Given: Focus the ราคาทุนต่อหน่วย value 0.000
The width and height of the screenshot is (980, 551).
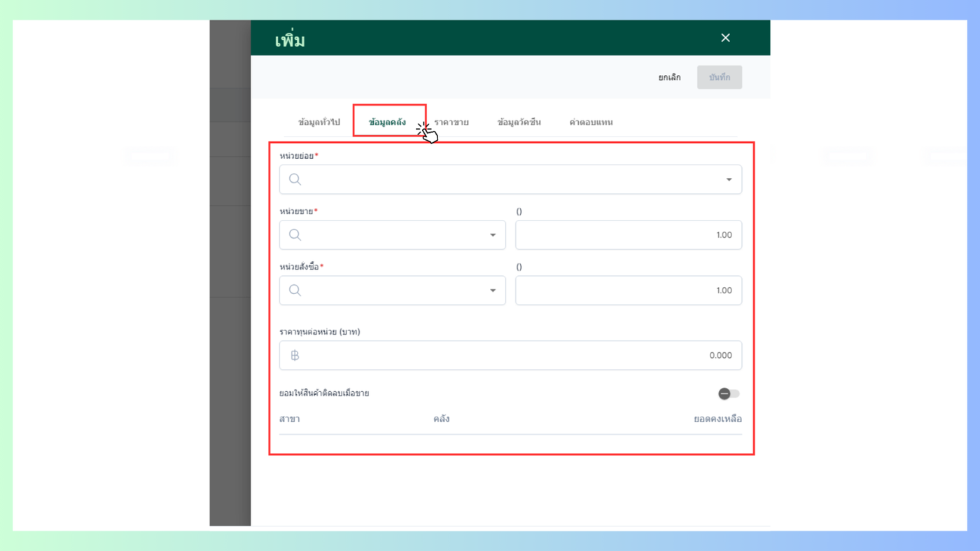Looking at the screenshot, I should coord(720,355).
